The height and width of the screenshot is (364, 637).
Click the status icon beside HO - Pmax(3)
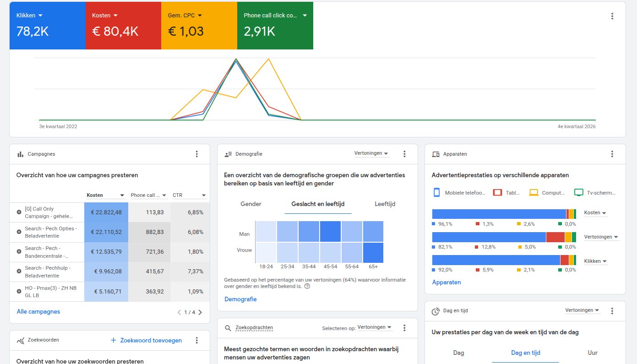(x=19, y=291)
